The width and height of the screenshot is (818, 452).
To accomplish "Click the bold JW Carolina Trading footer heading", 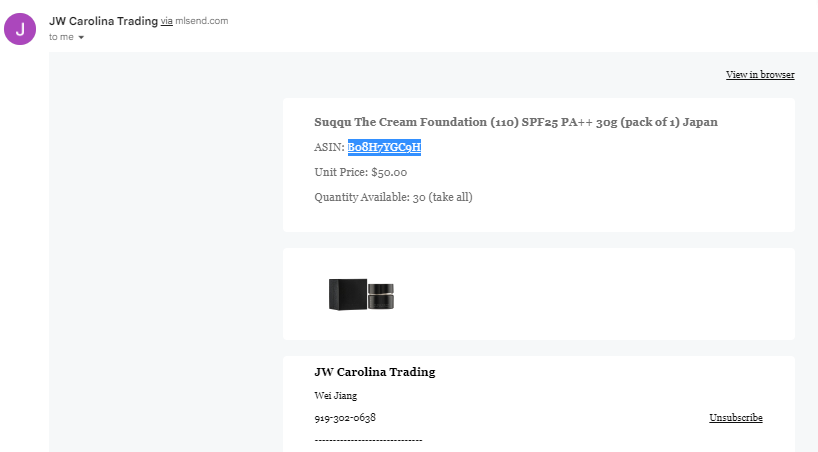I will click(375, 372).
